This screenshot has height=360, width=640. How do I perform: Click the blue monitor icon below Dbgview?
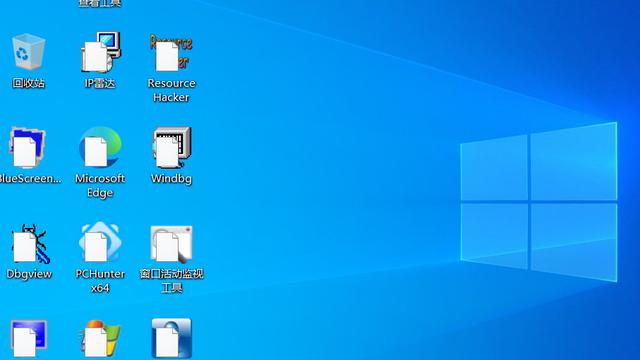(29, 339)
